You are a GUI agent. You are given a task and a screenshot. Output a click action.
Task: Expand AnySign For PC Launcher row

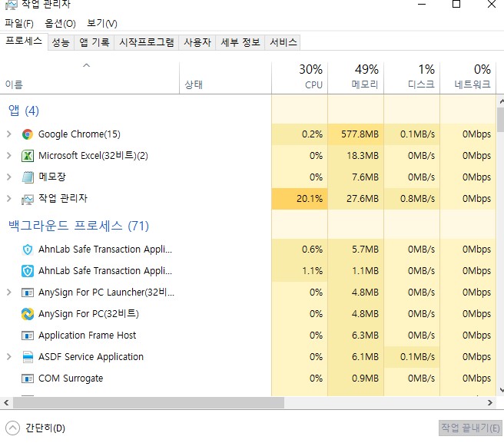point(9,293)
